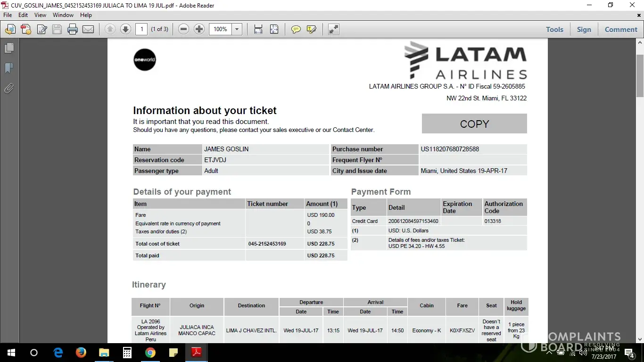Zoom out using the minus button
Screen dimensions: 644x362
point(184,29)
